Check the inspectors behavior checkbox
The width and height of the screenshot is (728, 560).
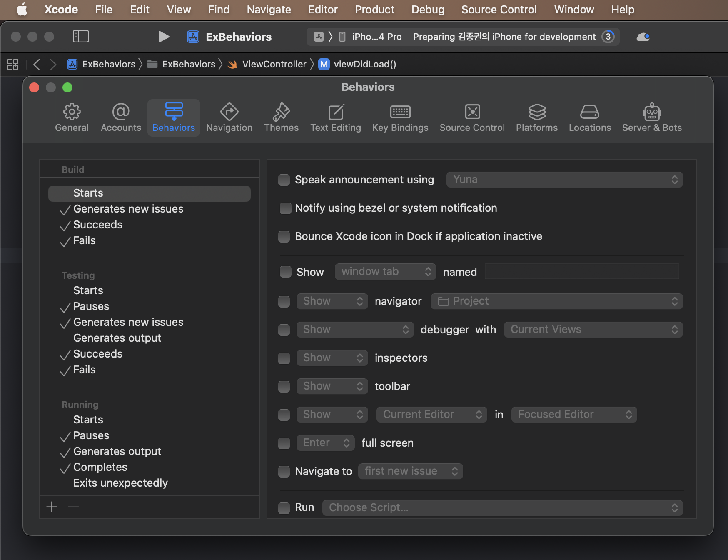[284, 358]
